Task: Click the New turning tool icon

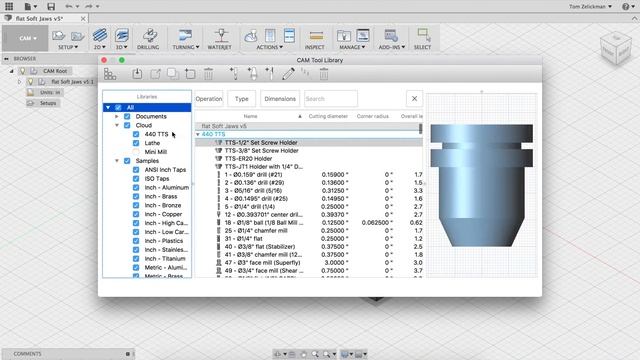Action: (x=269, y=73)
